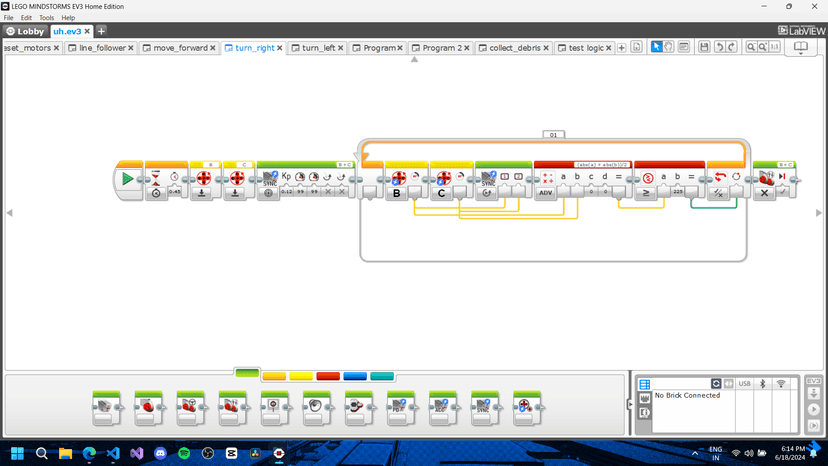Toggle the Wi-Fi connection column
828x466 pixels.
pos(780,384)
